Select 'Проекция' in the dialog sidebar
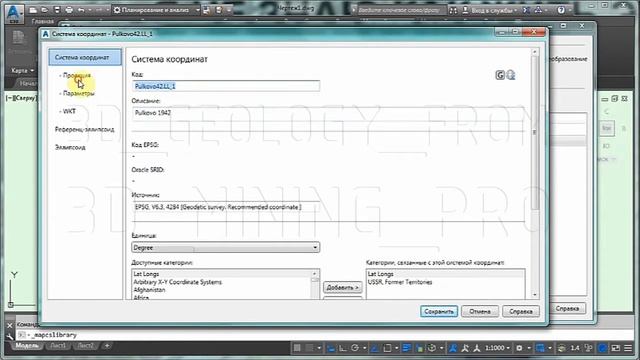The image size is (640, 360). click(77, 76)
